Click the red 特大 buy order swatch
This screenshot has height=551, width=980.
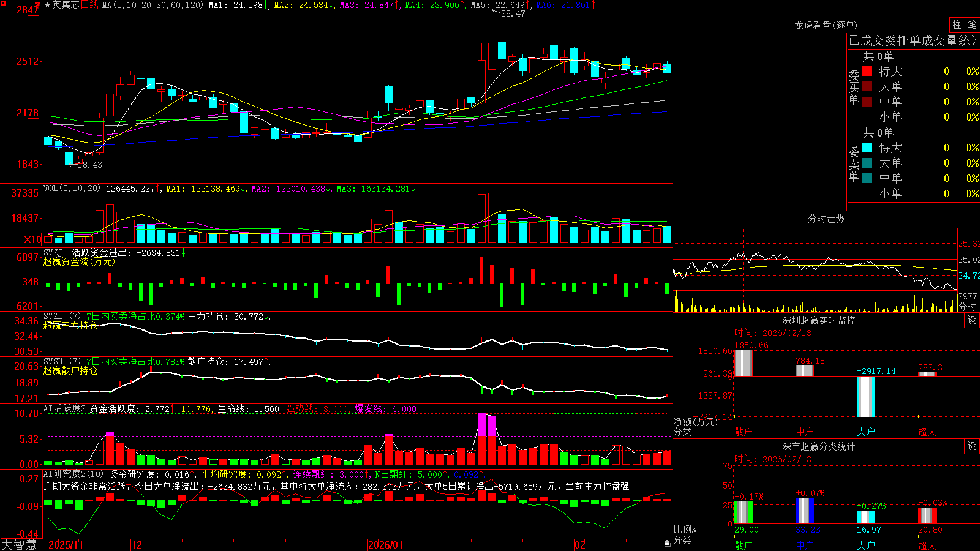pos(867,71)
